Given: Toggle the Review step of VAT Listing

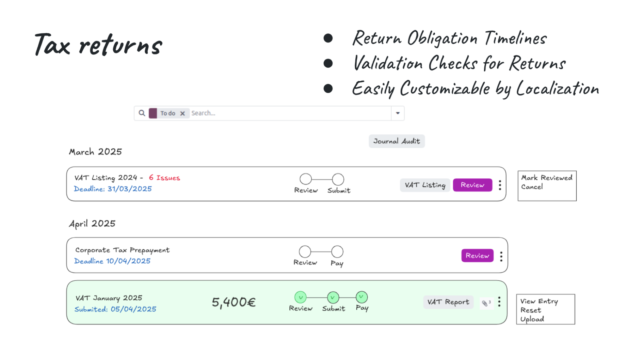Looking at the screenshot, I should coord(306,179).
